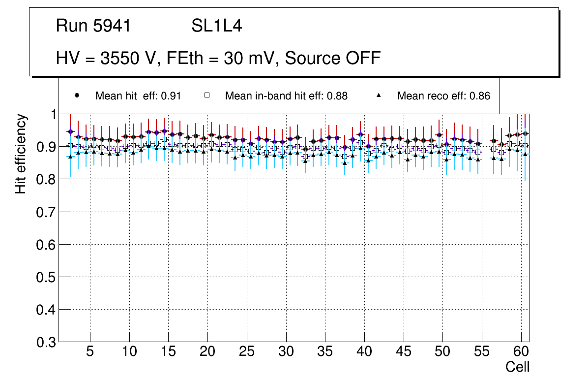Select the 'SL1L4' chamber label
588x380 pixels.
coord(216,26)
